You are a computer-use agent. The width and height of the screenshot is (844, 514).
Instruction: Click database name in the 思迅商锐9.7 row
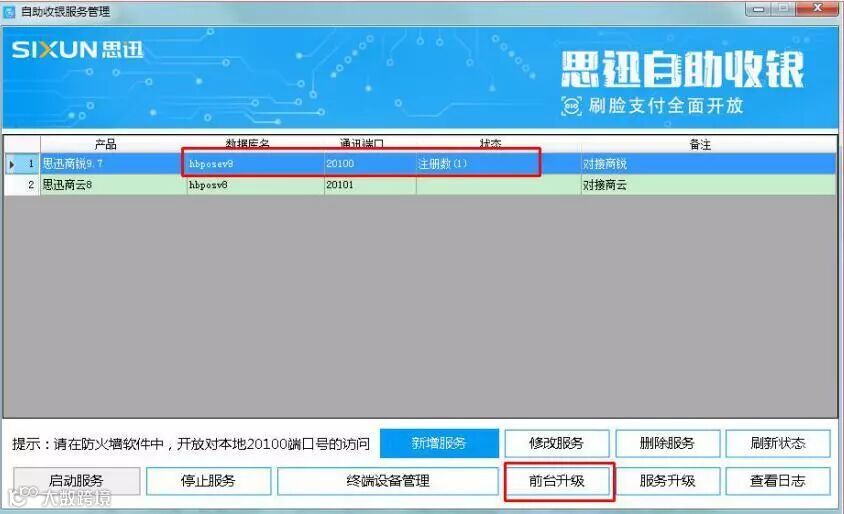[x=255, y=164]
